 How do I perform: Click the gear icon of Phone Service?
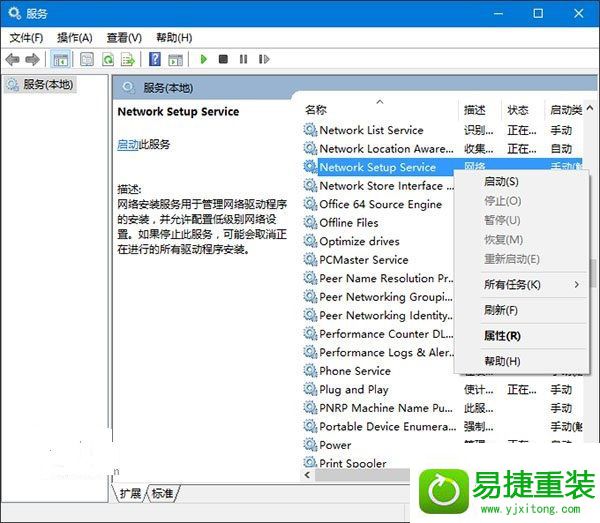tap(310, 371)
